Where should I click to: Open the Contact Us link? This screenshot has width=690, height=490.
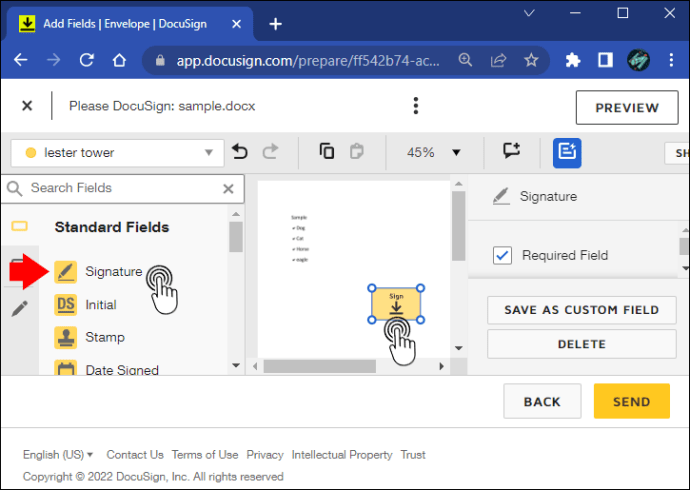[135, 454]
